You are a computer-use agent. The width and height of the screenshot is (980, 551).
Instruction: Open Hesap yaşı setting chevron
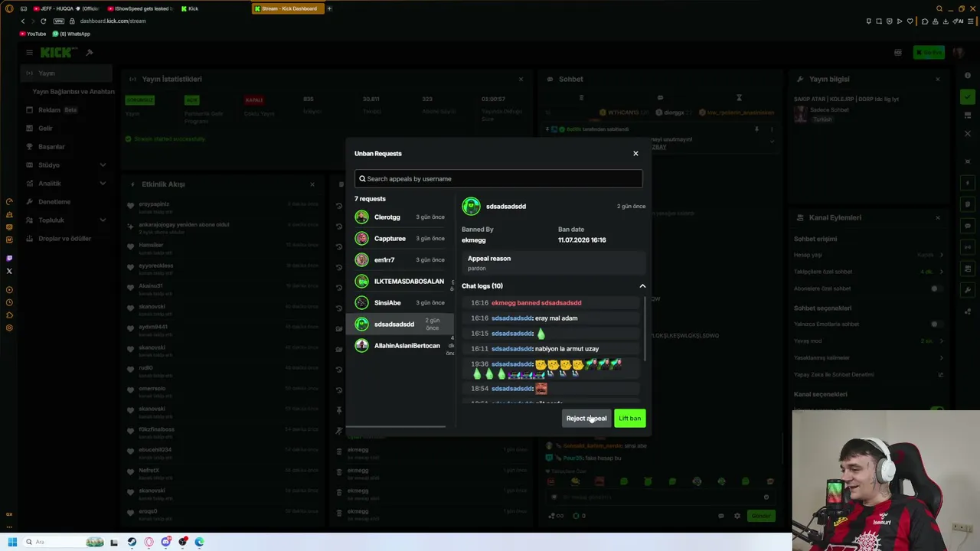(x=941, y=255)
